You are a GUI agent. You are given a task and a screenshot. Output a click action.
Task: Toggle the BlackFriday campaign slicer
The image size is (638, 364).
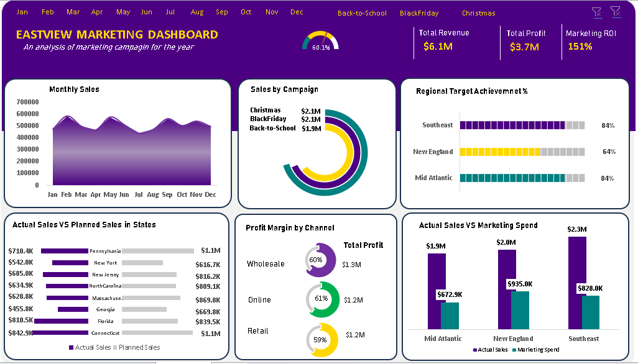[x=419, y=13]
